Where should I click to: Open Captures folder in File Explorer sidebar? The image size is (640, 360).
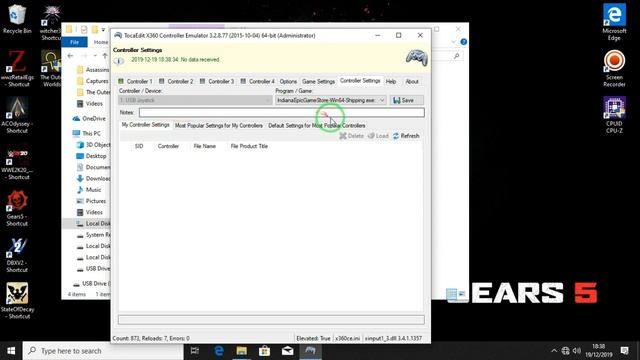pos(93,81)
